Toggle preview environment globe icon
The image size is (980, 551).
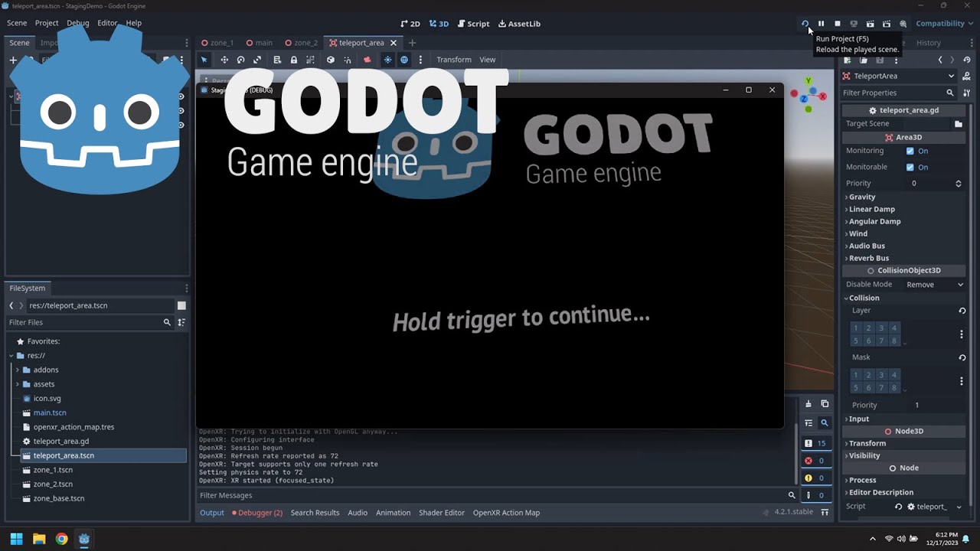pos(404,60)
